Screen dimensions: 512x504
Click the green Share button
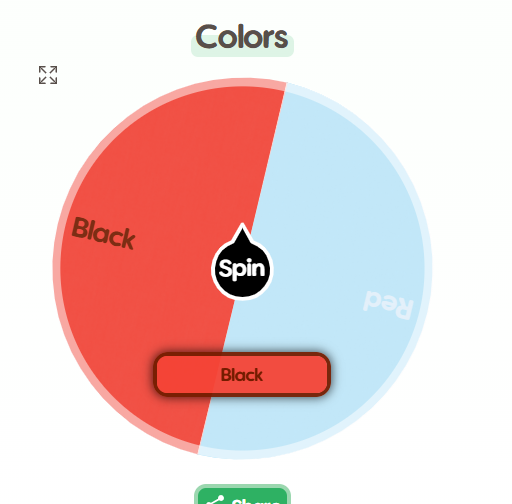tap(242, 495)
